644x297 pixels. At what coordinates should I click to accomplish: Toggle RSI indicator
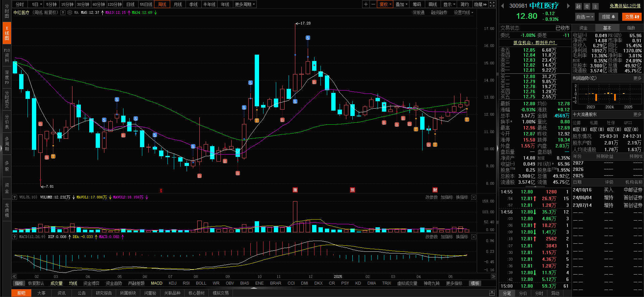coord(186,283)
